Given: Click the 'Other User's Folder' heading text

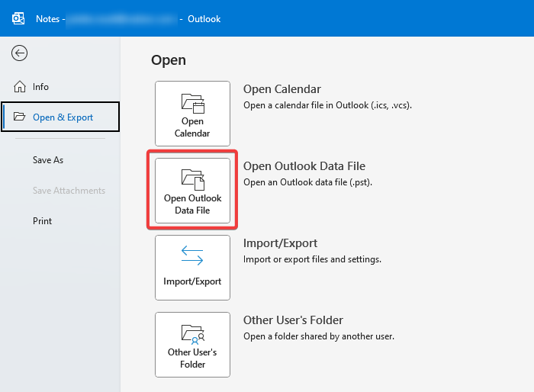Looking at the screenshot, I should click(x=293, y=320).
